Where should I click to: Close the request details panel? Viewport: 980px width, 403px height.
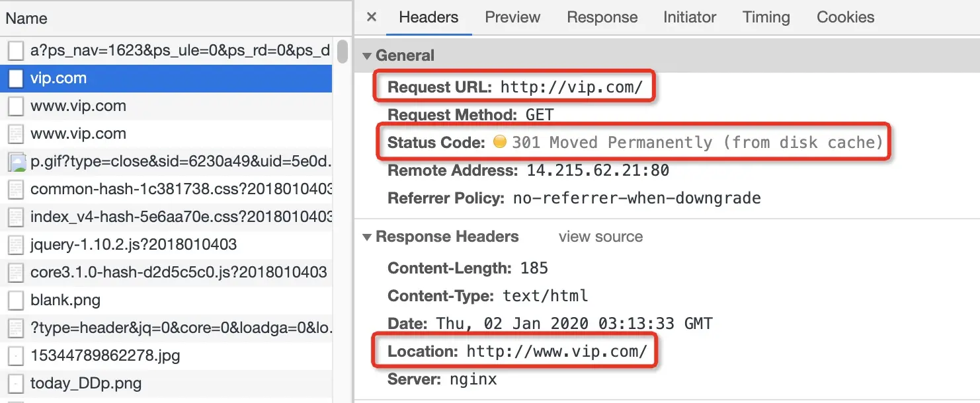tap(372, 17)
